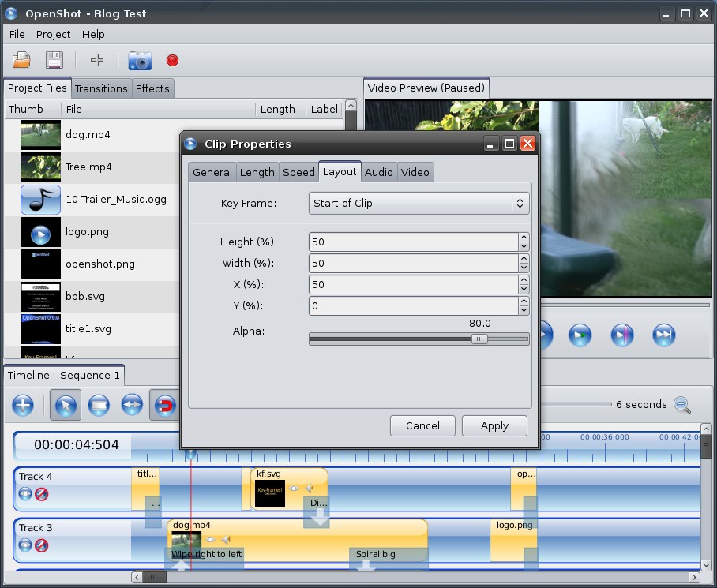Decrease the Y (%) value with the down arrow
The height and width of the screenshot is (588, 717).
pos(524,311)
